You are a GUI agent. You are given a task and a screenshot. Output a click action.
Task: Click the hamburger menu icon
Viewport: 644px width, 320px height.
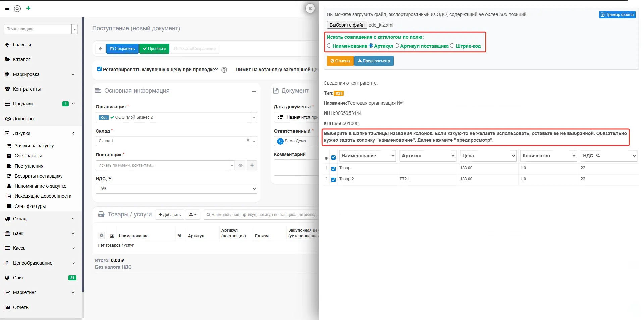(7, 9)
